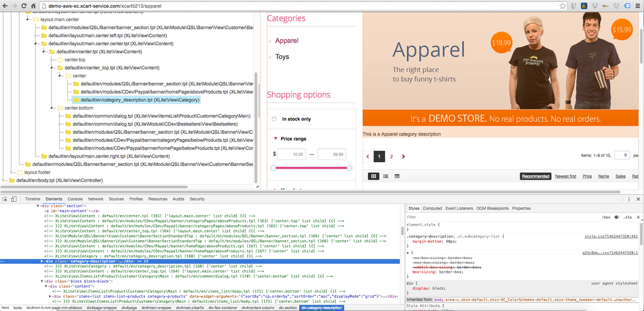The width and height of the screenshot is (644, 311).
Task: Switch products to list view icon
Action: point(386,176)
